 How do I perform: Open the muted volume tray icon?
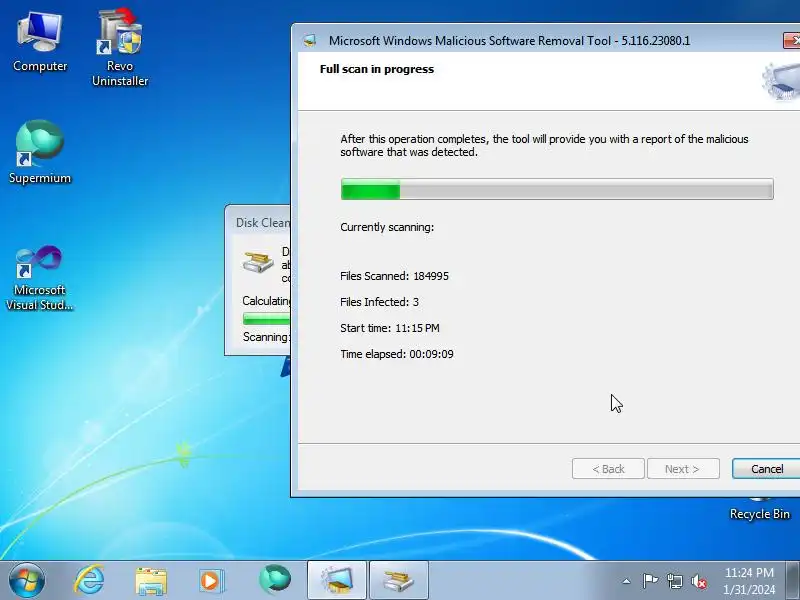point(698,581)
